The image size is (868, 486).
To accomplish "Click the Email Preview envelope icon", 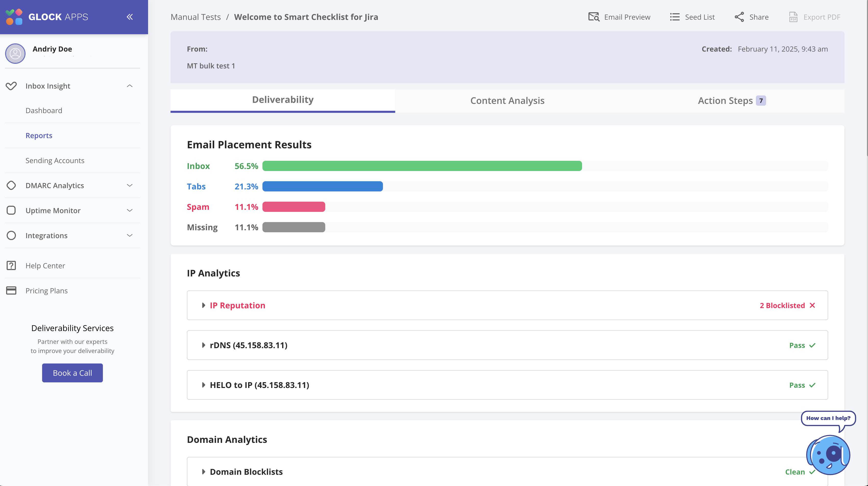I will tap(594, 17).
